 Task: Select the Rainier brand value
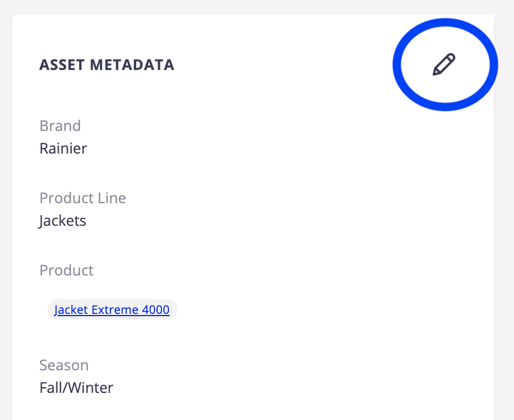tap(63, 148)
